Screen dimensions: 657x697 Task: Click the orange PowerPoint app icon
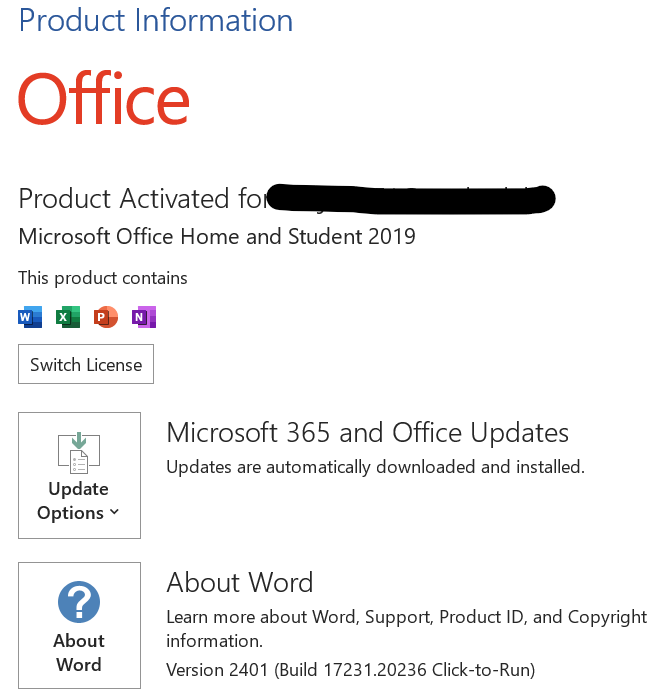point(106,317)
